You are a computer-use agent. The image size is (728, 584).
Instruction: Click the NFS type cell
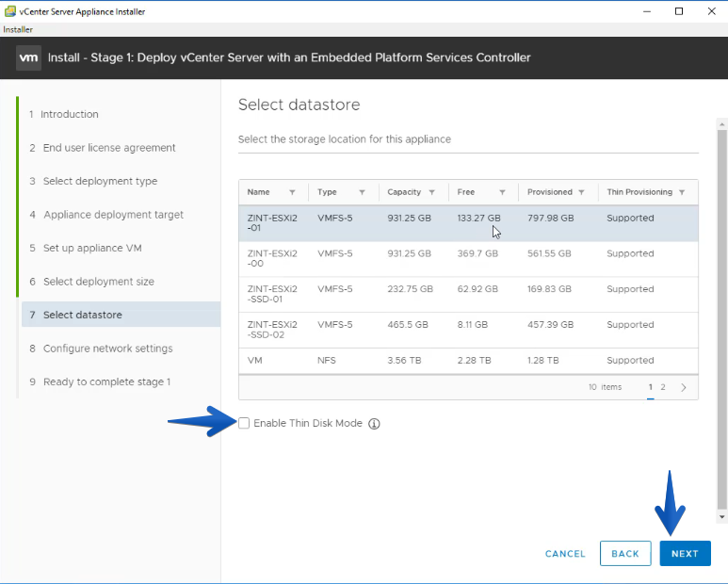tap(327, 360)
